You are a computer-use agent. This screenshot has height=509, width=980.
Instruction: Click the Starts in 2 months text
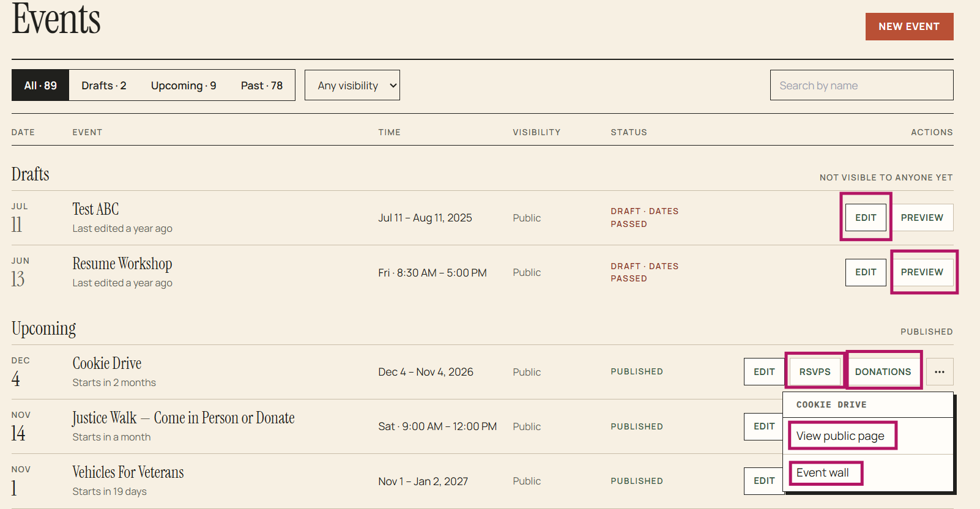pos(114,382)
